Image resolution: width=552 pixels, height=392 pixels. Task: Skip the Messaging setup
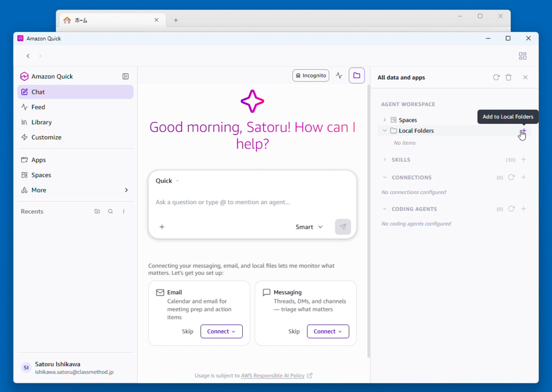coord(294,331)
